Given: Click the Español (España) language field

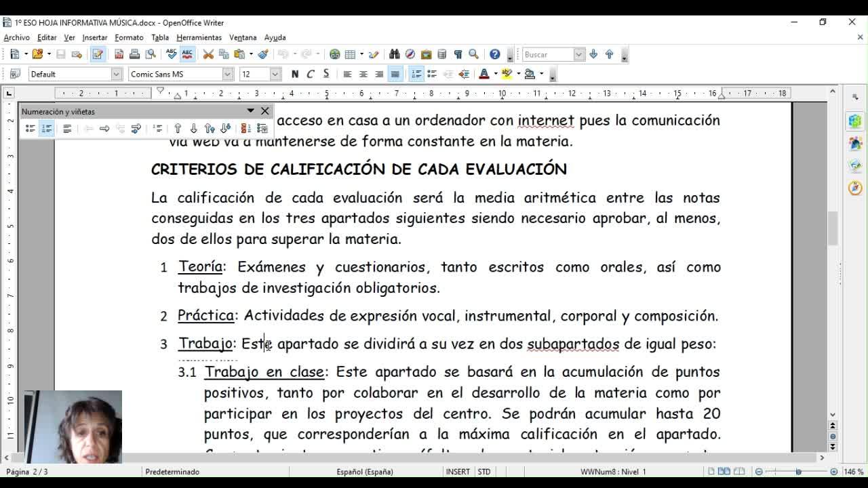Looking at the screenshot, I should pyautogui.click(x=365, y=471).
